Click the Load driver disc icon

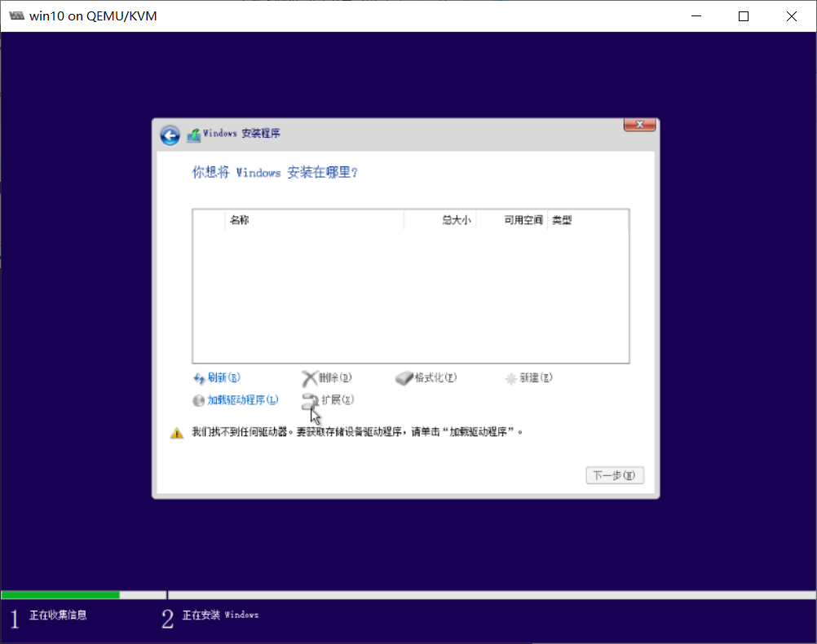pos(198,400)
